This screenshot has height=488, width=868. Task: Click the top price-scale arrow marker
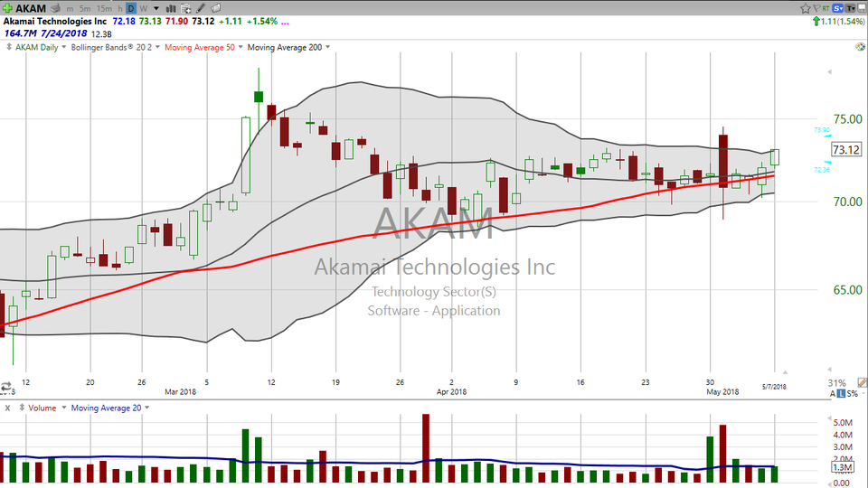point(829,72)
